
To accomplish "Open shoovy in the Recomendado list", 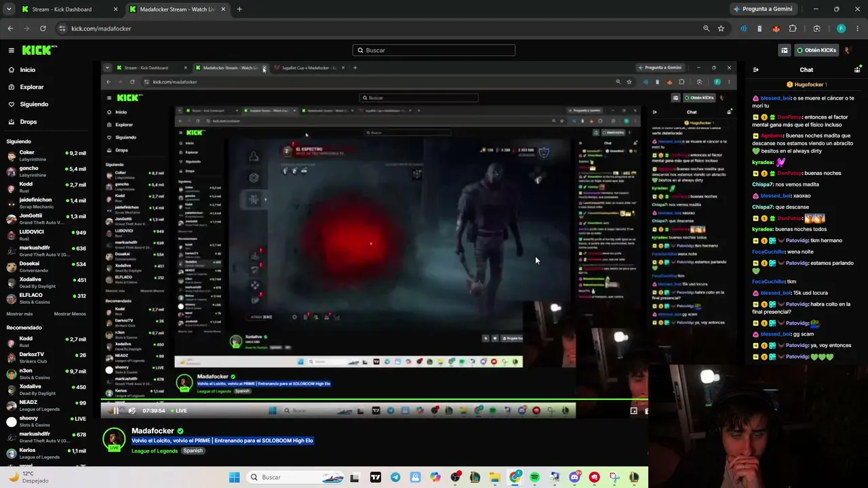I will [46, 422].
